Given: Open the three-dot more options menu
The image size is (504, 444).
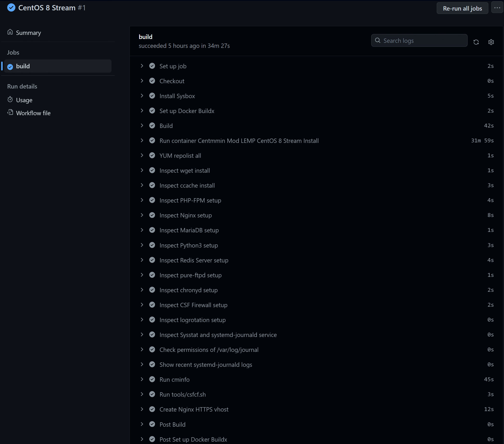Looking at the screenshot, I should pos(497,8).
